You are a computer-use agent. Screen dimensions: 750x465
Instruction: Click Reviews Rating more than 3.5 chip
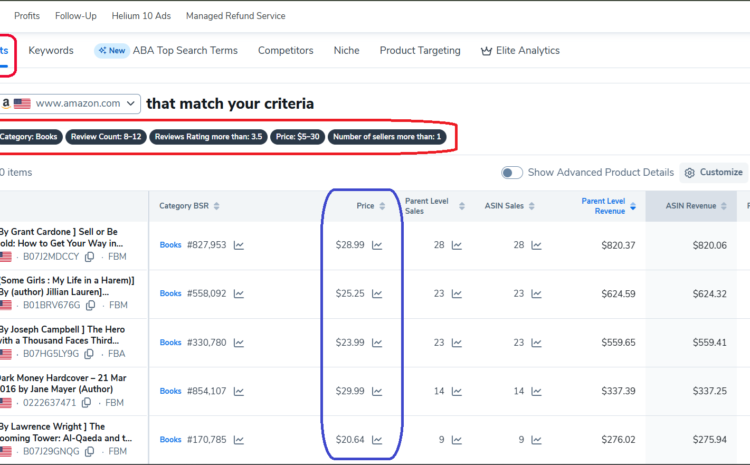pyautogui.click(x=208, y=137)
